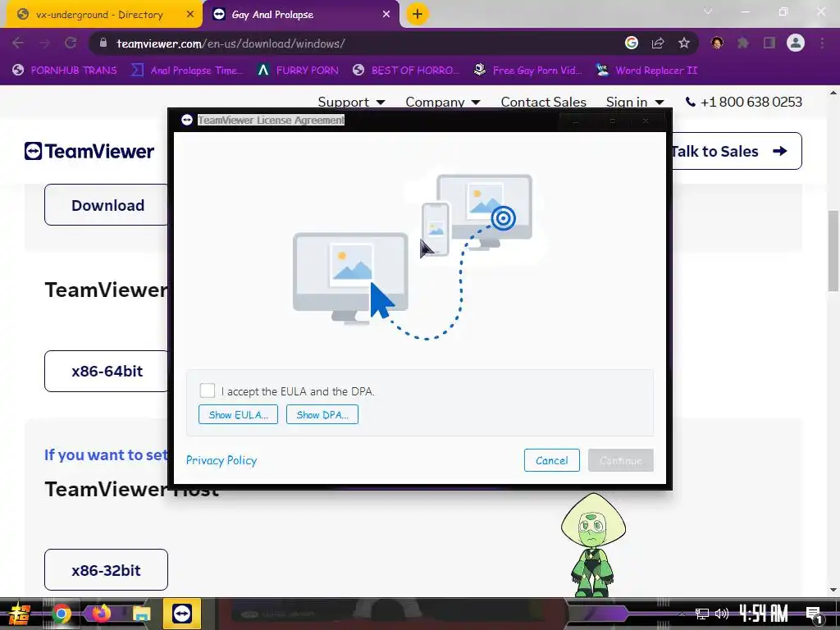This screenshot has height=630, width=840.
Task: Click the 4:54 AM taskbar clock
Action: pos(764,614)
